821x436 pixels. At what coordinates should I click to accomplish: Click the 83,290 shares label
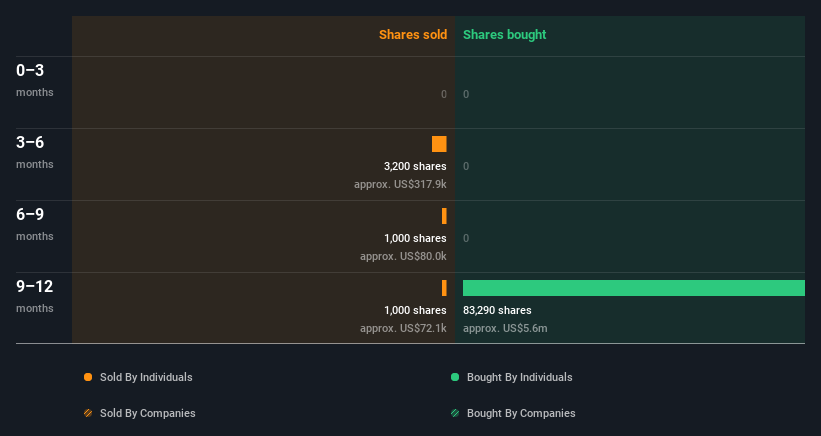[497, 310]
